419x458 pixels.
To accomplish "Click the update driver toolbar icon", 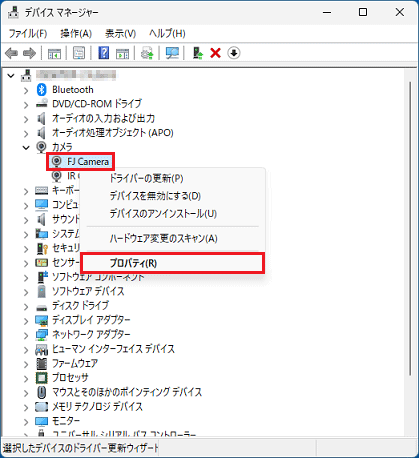I will [147, 53].
